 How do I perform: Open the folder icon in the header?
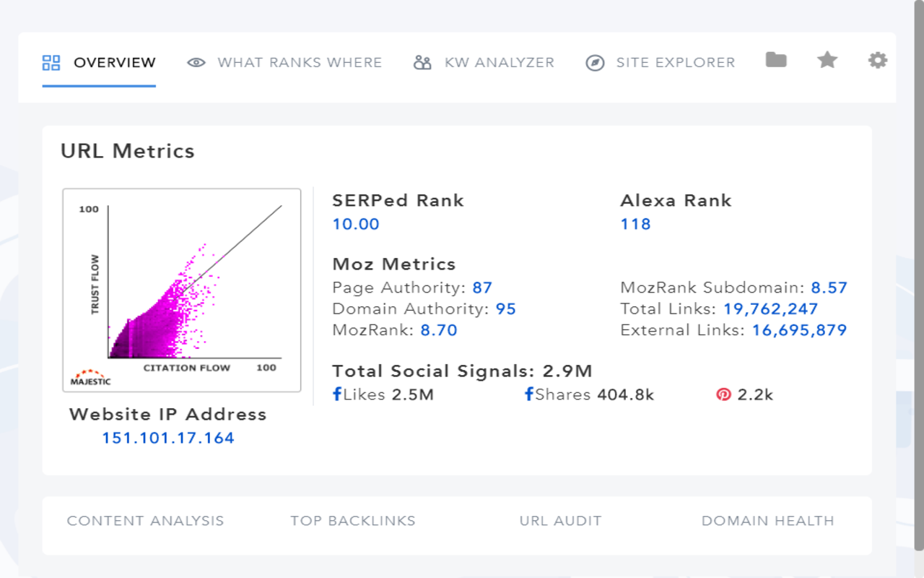(776, 60)
